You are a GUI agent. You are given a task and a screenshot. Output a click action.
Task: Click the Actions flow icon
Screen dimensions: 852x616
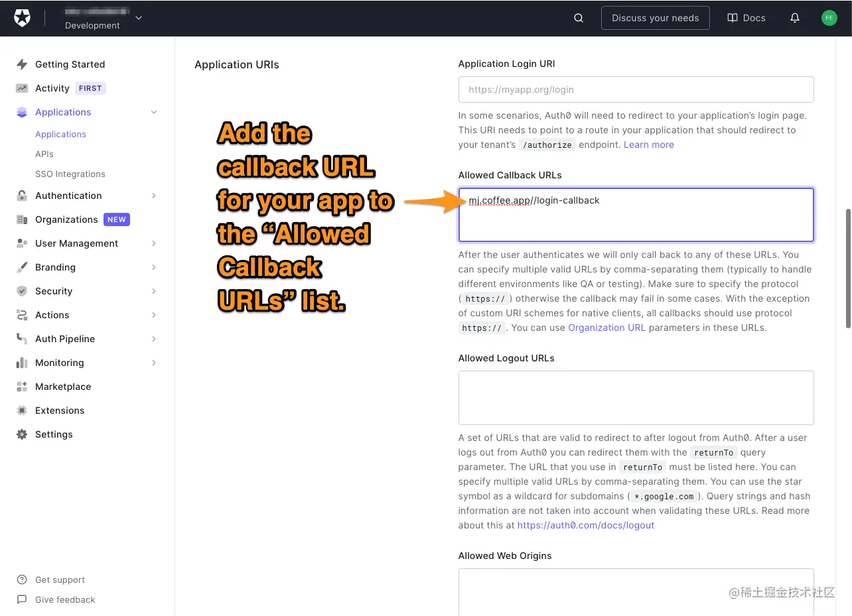[22, 315]
